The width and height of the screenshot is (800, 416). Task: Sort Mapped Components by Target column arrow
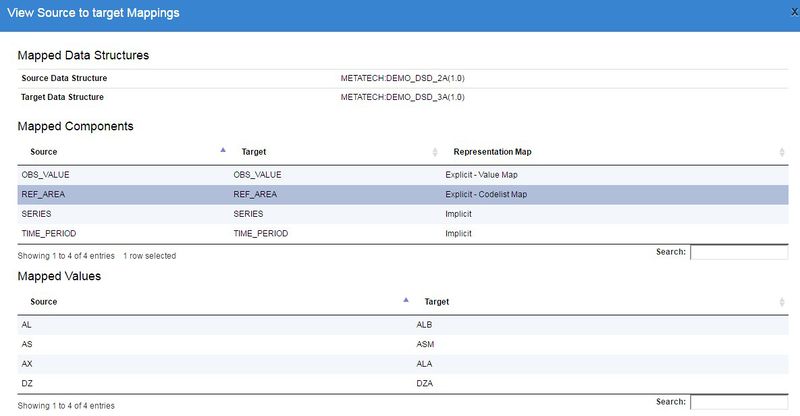(x=435, y=152)
